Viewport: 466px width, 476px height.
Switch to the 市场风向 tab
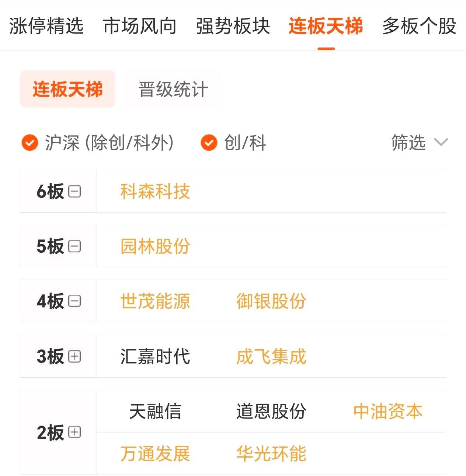coord(140,26)
